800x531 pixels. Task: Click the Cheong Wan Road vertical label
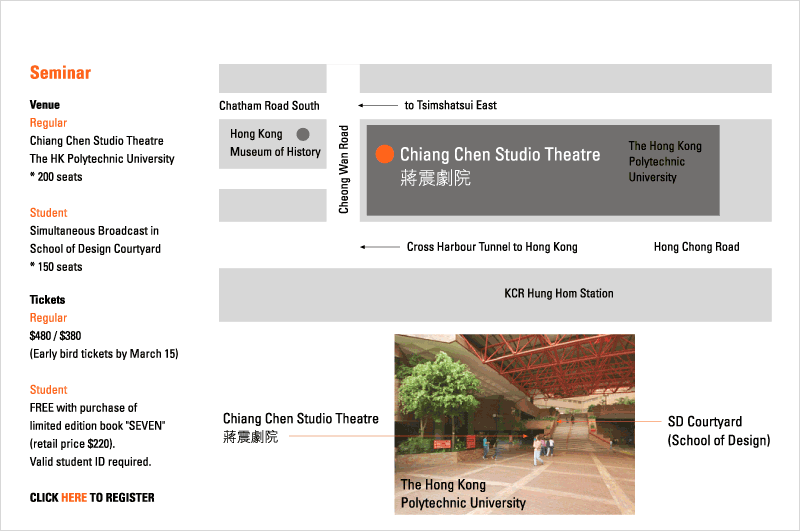coord(344,169)
